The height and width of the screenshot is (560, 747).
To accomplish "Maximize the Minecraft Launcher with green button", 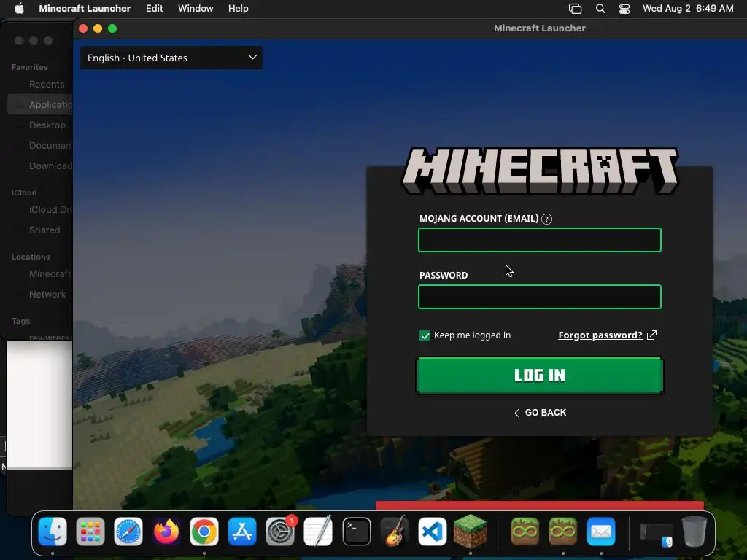I will point(112,28).
